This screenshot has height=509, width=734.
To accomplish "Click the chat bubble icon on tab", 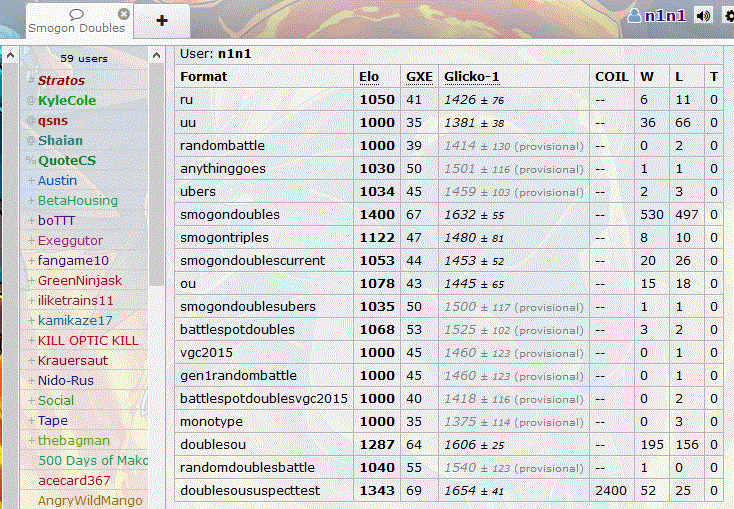I will point(76,14).
